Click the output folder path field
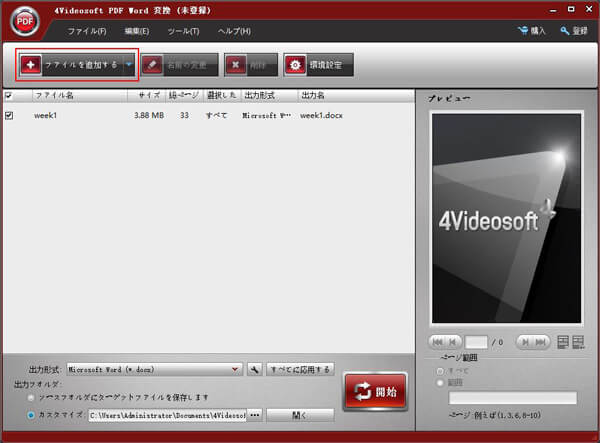Screen dimensions: 600x443 (x=168, y=415)
